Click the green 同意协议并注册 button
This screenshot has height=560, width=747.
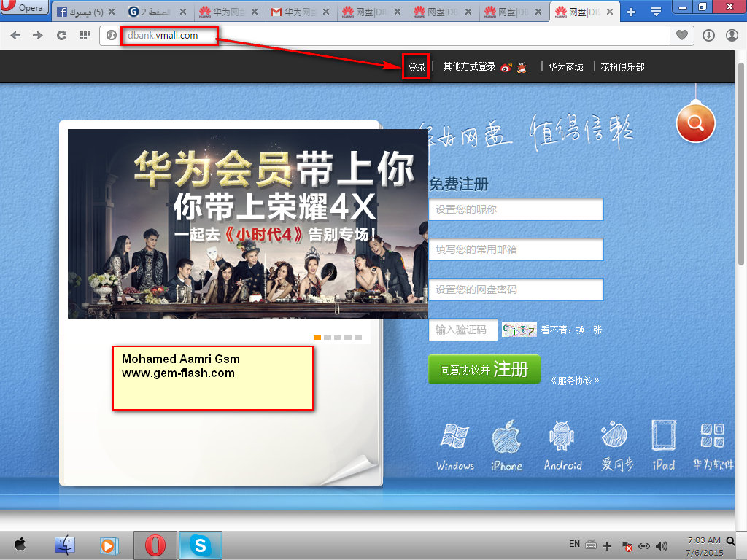click(484, 369)
